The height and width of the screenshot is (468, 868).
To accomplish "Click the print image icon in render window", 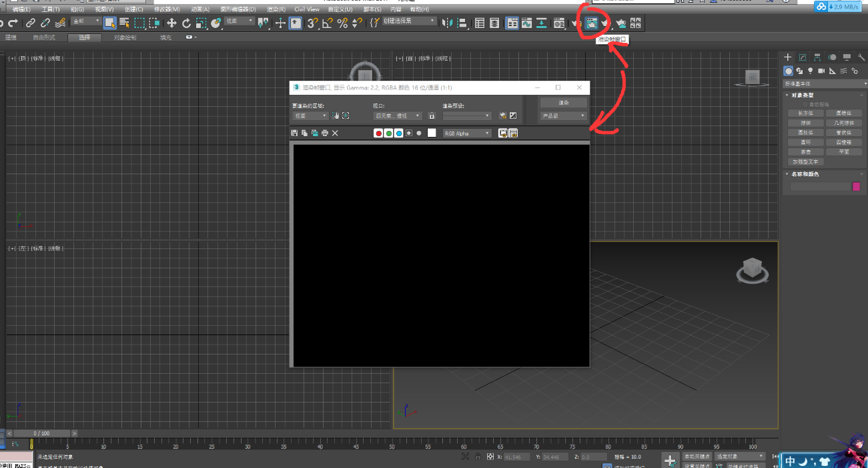I will pos(325,134).
